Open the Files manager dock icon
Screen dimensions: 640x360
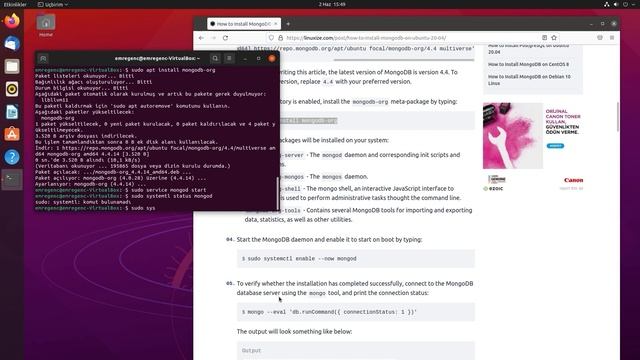pyautogui.click(x=12, y=66)
